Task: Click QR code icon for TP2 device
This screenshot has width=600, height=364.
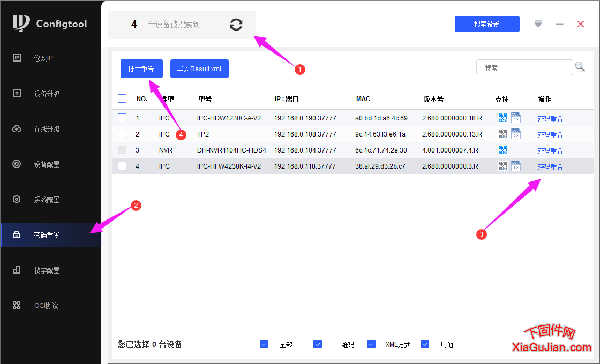Action: [x=503, y=134]
